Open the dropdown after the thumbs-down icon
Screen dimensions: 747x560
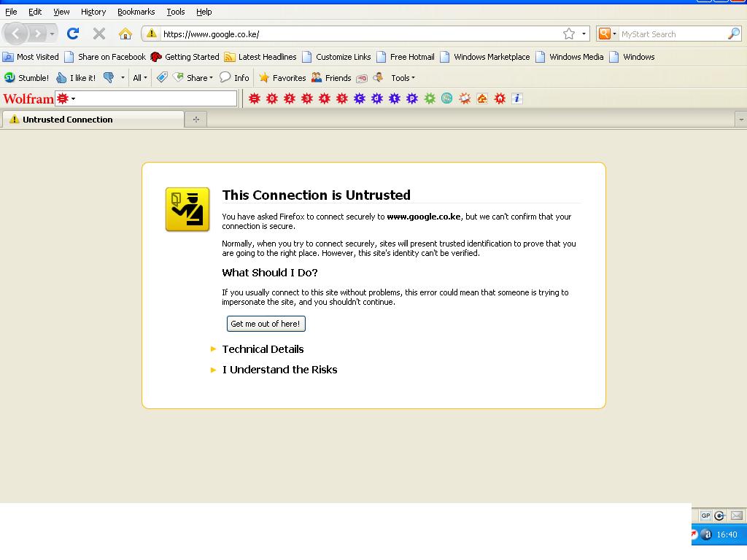[x=123, y=77]
